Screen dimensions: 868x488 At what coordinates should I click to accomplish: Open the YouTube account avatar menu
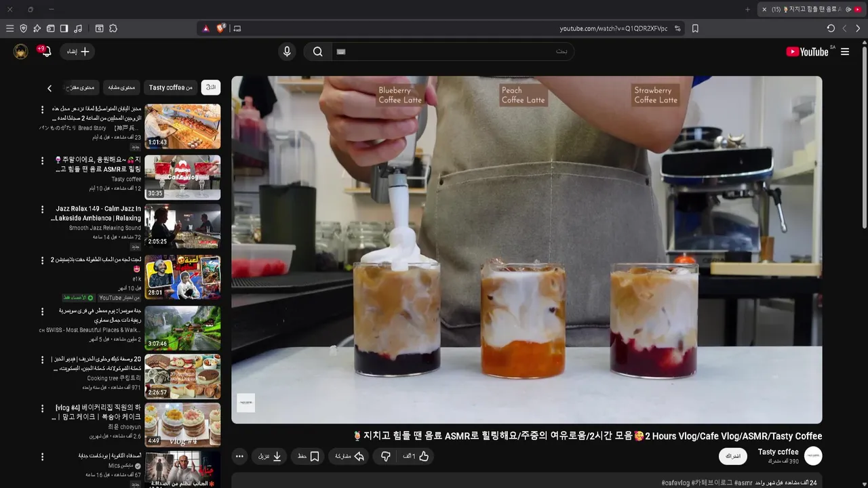(x=21, y=52)
